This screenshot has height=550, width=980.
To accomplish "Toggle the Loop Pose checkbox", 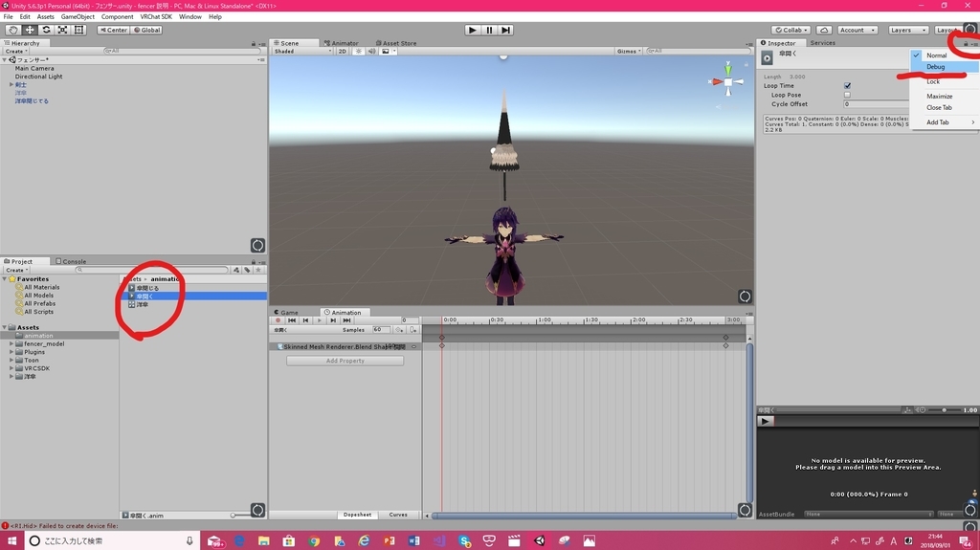I will tap(848, 95).
